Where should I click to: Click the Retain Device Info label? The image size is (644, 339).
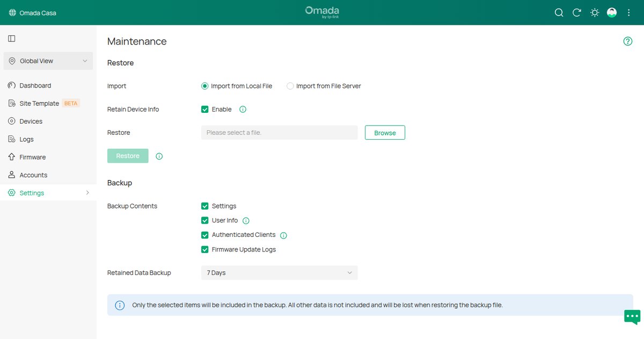click(133, 110)
